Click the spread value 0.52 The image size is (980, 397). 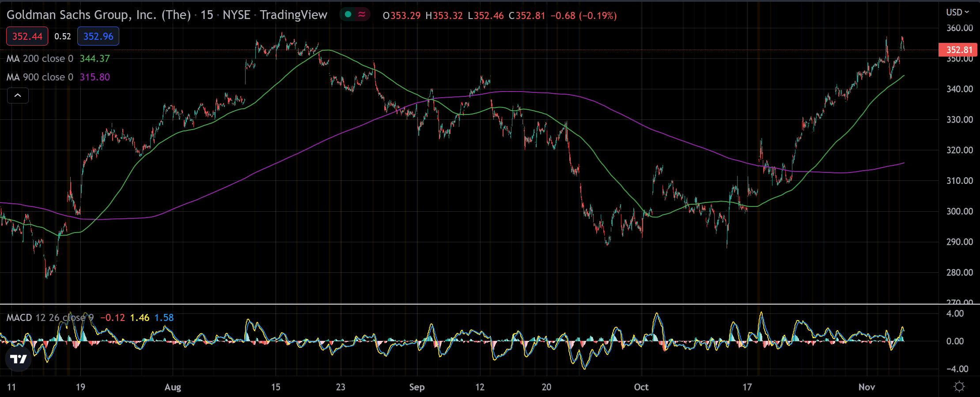point(63,36)
